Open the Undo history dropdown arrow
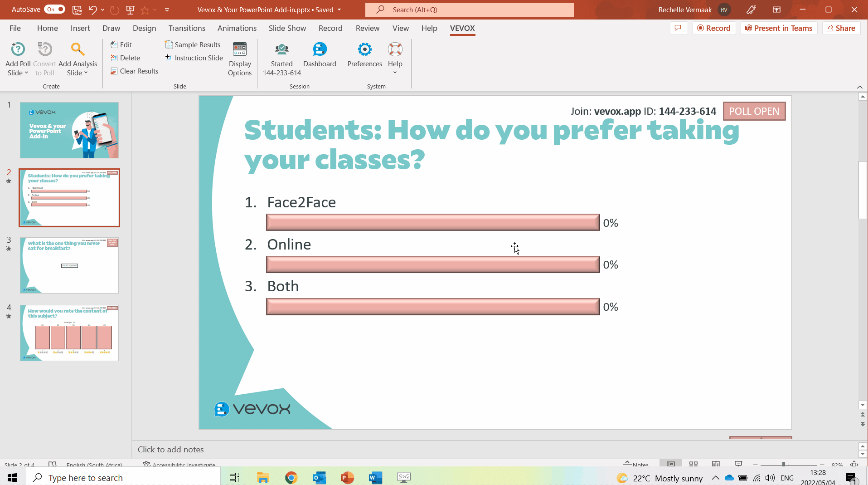Image resolution: width=868 pixels, height=485 pixels. [x=102, y=10]
